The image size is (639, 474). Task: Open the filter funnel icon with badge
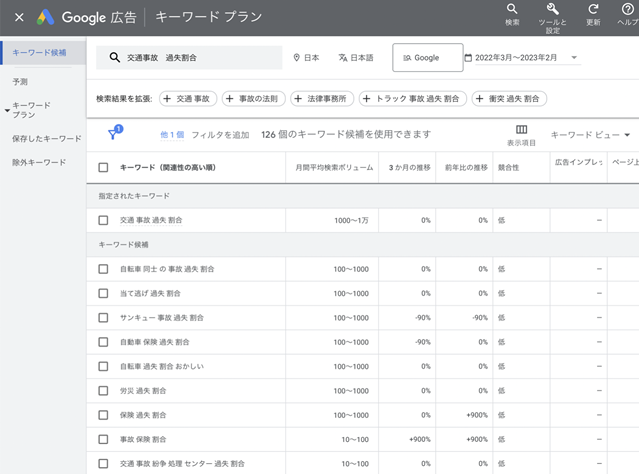pos(115,132)
